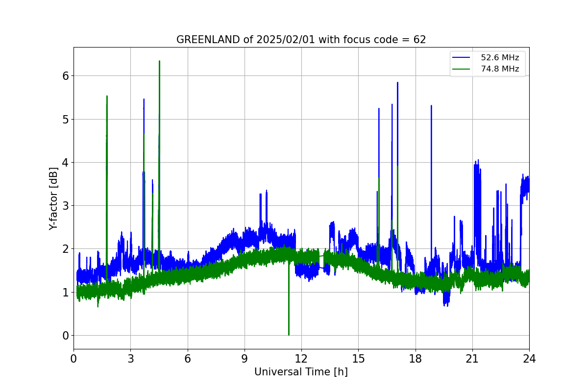
Task: Select the 52.6 MHz legend label
Action: [x=500, y=58]
